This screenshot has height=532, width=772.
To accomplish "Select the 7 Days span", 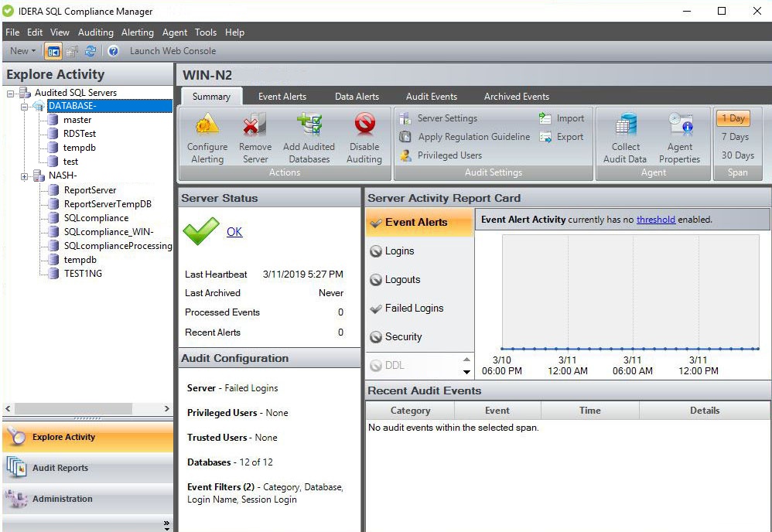I will click(735, 137).
